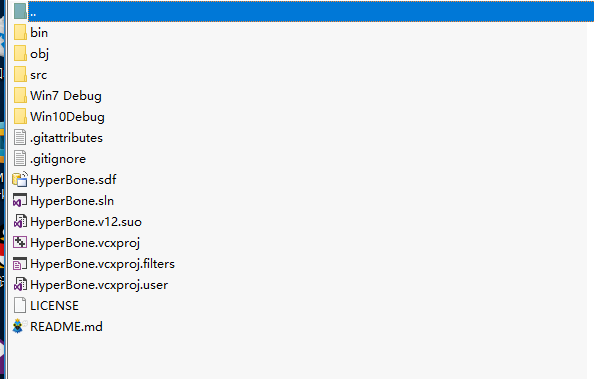Click the HyperBone.sdf database file icon
Viewport: 594px width, 379px height.
coord(20,180)
